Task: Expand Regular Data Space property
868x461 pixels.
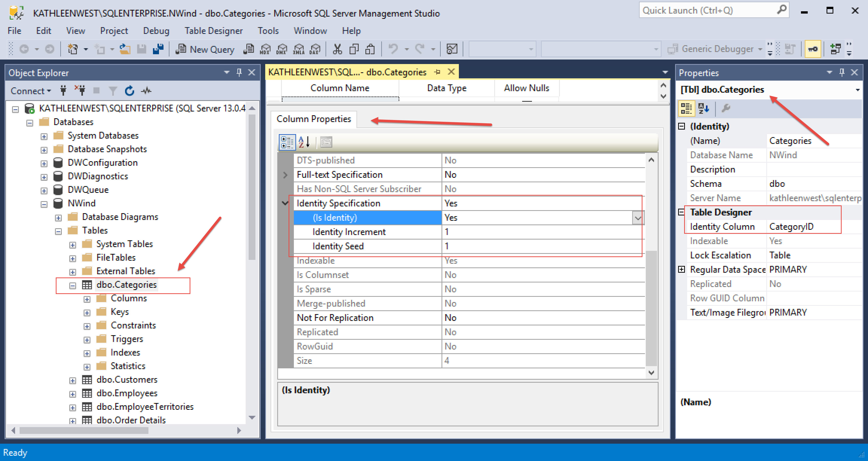Action: (681, 269)
